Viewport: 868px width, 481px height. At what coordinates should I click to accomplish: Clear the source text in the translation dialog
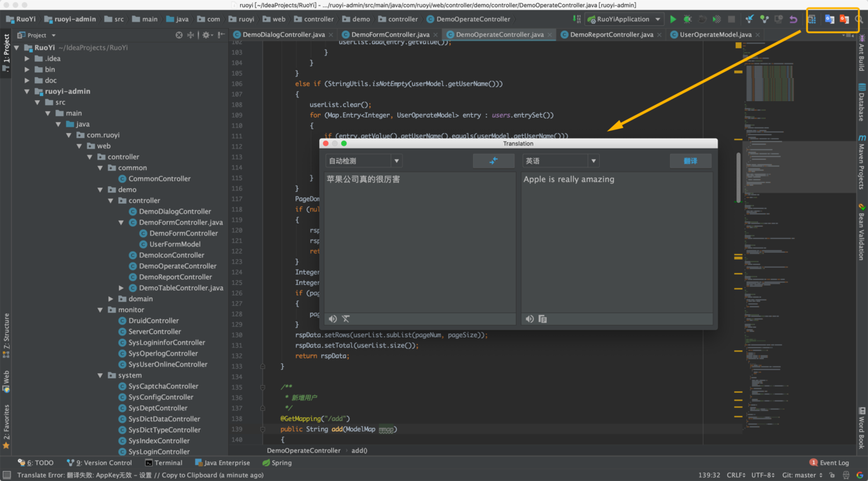[x=346, y=319]
